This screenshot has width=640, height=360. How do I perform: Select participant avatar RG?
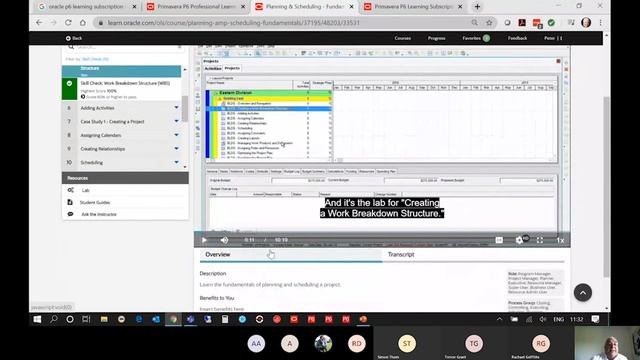point(540,344)
